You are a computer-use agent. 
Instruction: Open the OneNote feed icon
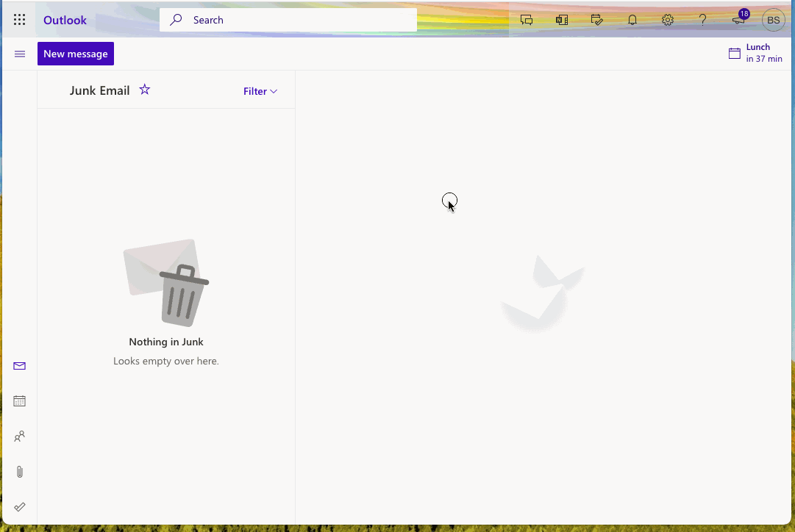pyautogui.click(x=562, y=20)
